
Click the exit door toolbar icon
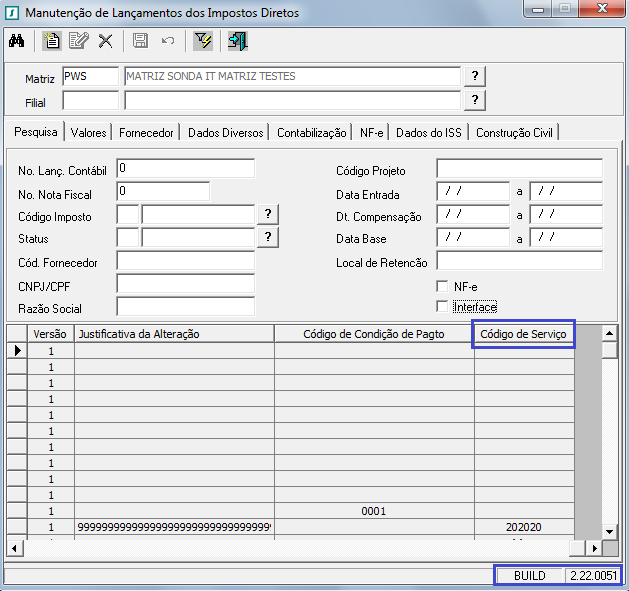click(x=238, y=41)
